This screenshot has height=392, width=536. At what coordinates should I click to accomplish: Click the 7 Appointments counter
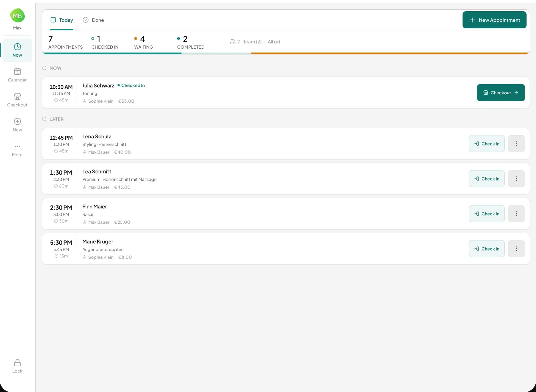pos(66,42)
